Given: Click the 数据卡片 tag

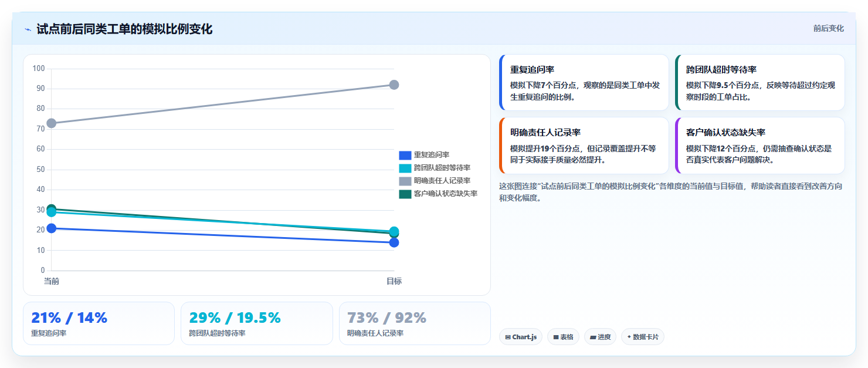Looking at the screenshot, I should point(643,337).
